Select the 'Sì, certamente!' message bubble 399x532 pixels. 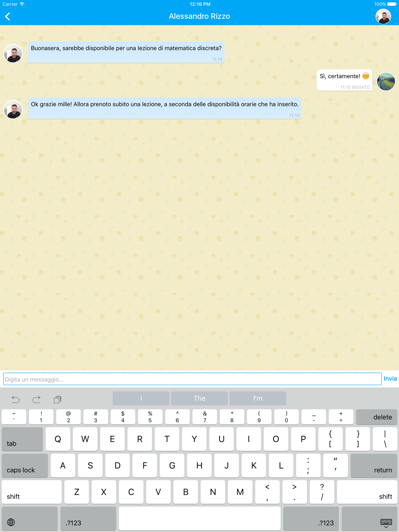coord(345,80)
